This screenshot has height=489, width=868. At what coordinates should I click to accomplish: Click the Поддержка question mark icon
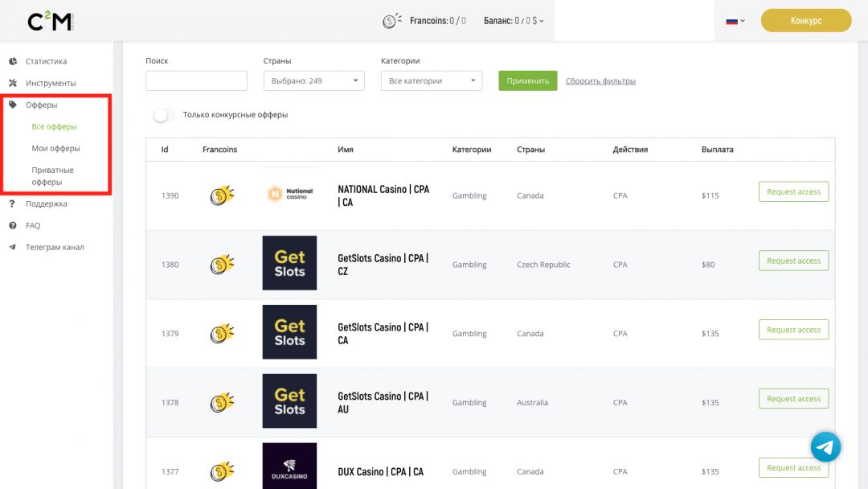point(12,203)
